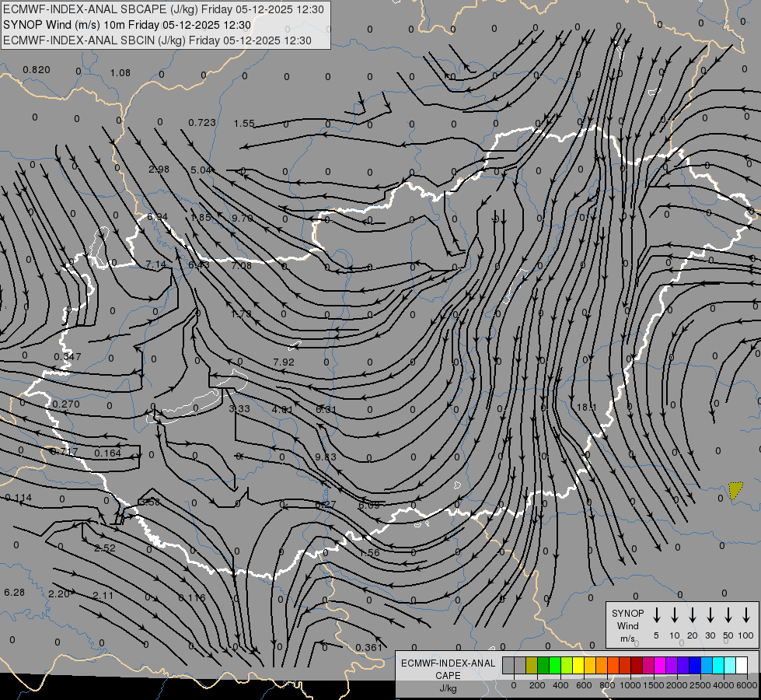Click the 2.98 value on the map
Screen dimensions: 761x700
[159, 169]
